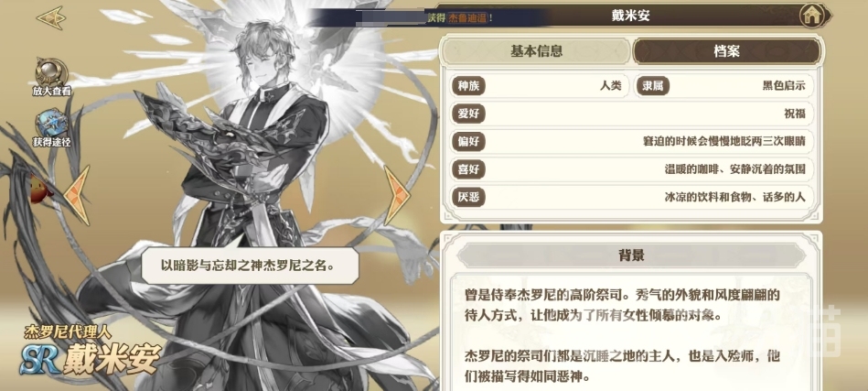Select the 厌恶 dislikes row

pyautogui.click(x=632, y=197)
